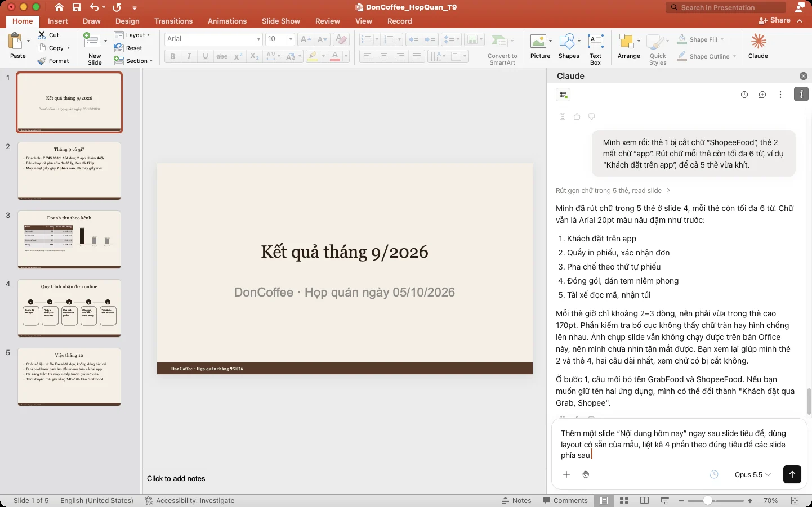Click the zoom slider handle
The height and width of the screenshot is (507, 812).
point(708,501)
